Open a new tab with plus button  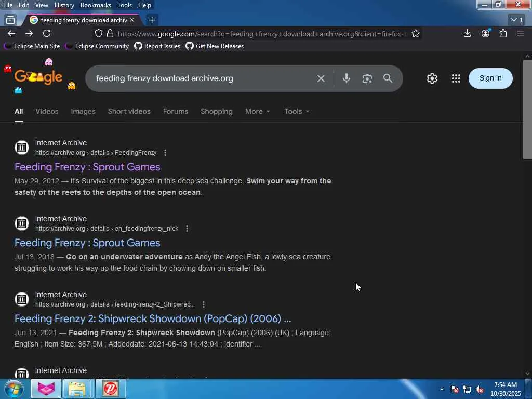click(x=152, y=20)
